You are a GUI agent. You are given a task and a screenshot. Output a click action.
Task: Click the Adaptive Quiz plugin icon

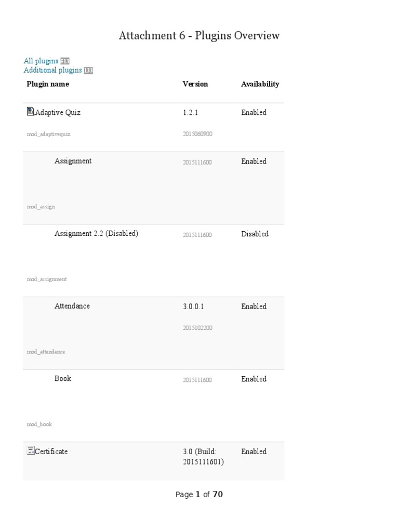point(31,112)
